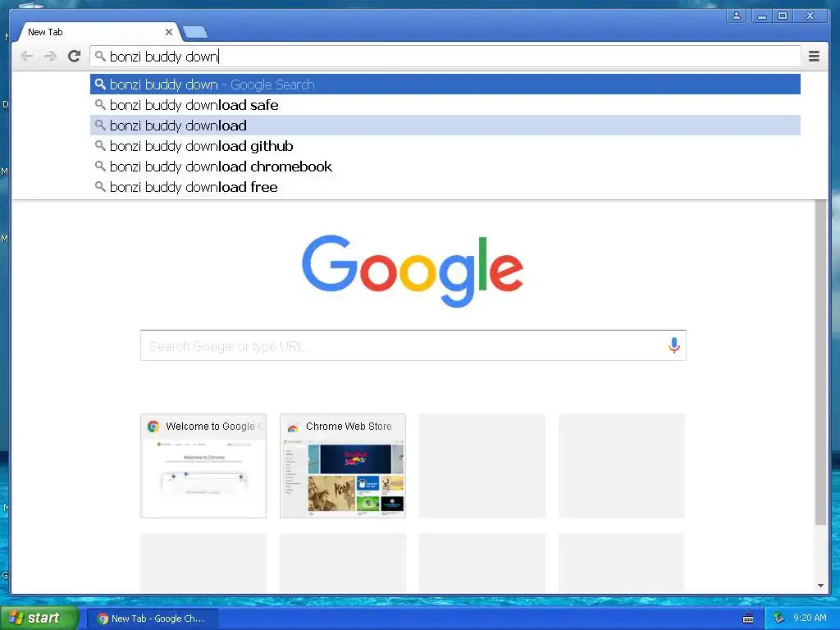Pick the highlighted 'bonzi buddy download' suggestion

445,126
